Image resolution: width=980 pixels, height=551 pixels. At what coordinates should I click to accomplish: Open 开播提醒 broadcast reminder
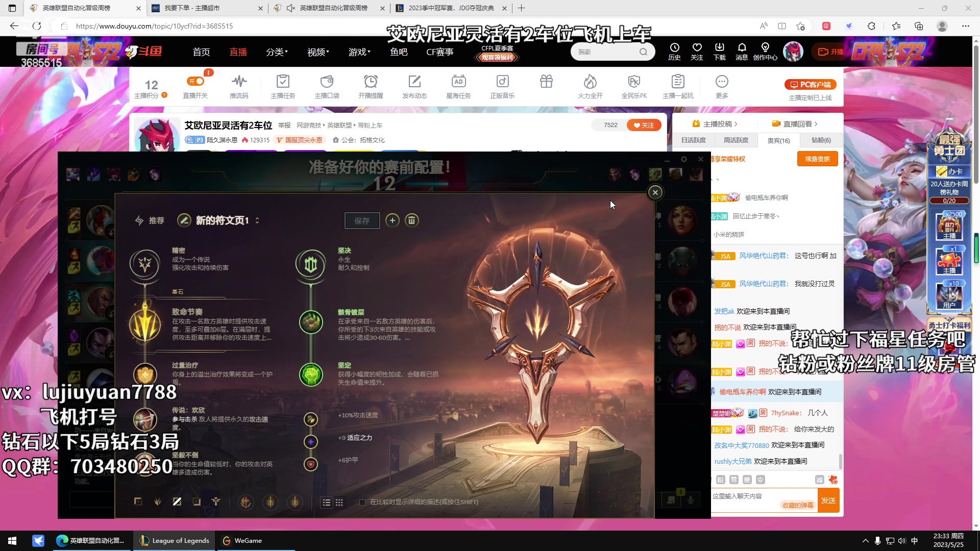point(371,86)
